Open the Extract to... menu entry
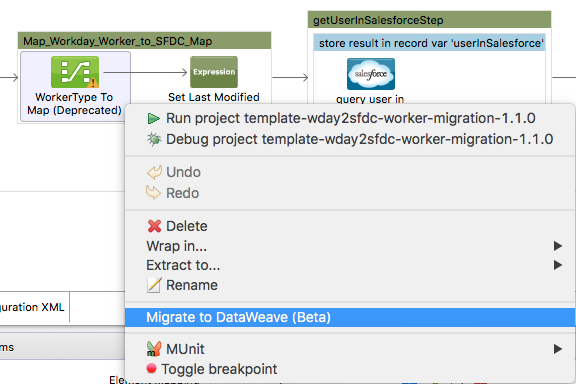576x384 pixels. coord(350,265)
